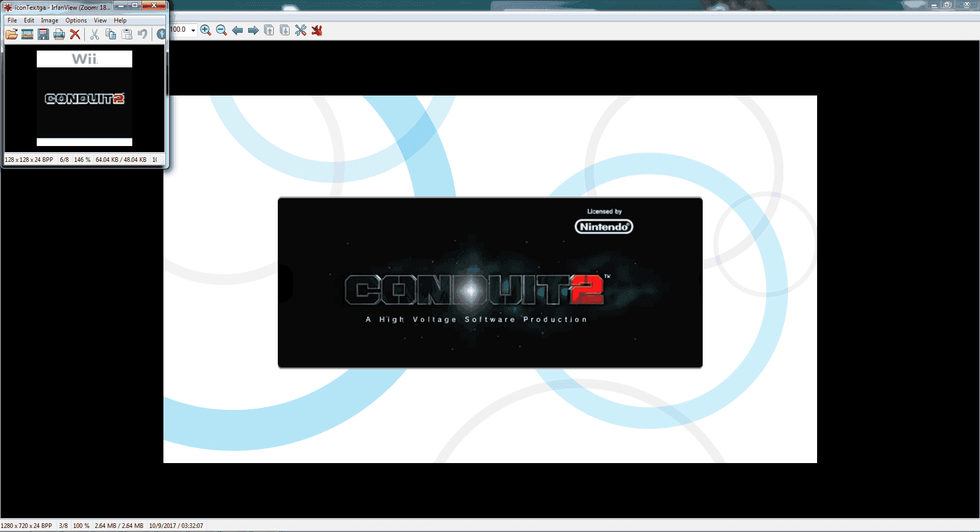Click the Print icon
980x532 pixels.
tap(59, 34)
